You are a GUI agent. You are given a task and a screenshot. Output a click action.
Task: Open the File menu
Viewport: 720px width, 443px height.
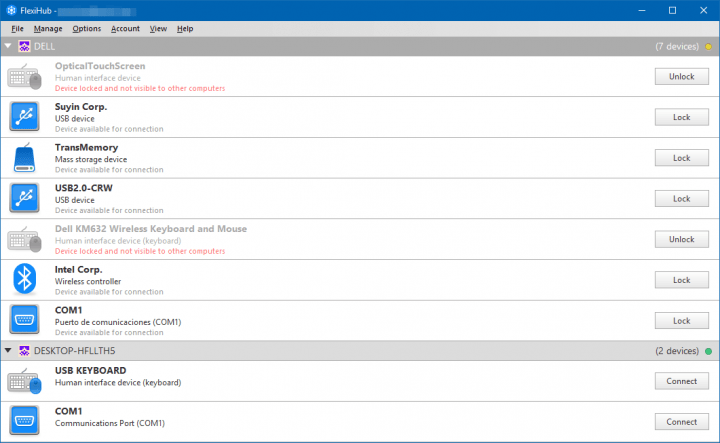point(17,28)
